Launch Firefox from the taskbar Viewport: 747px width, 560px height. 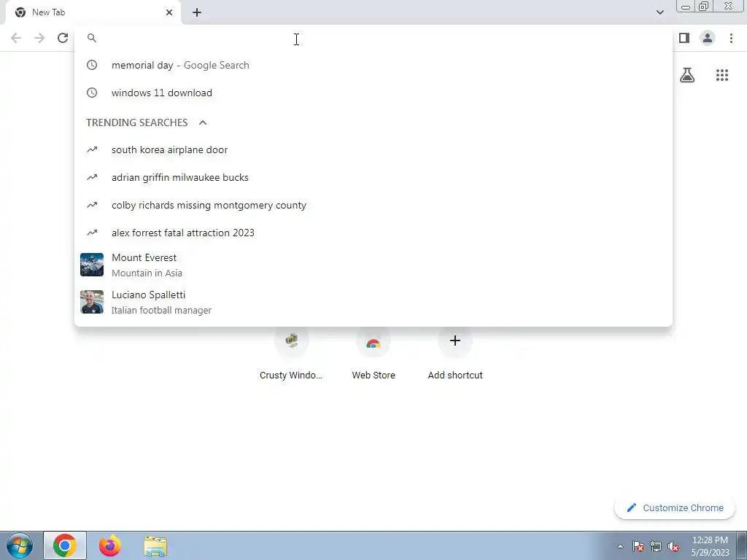pos(110,545)
